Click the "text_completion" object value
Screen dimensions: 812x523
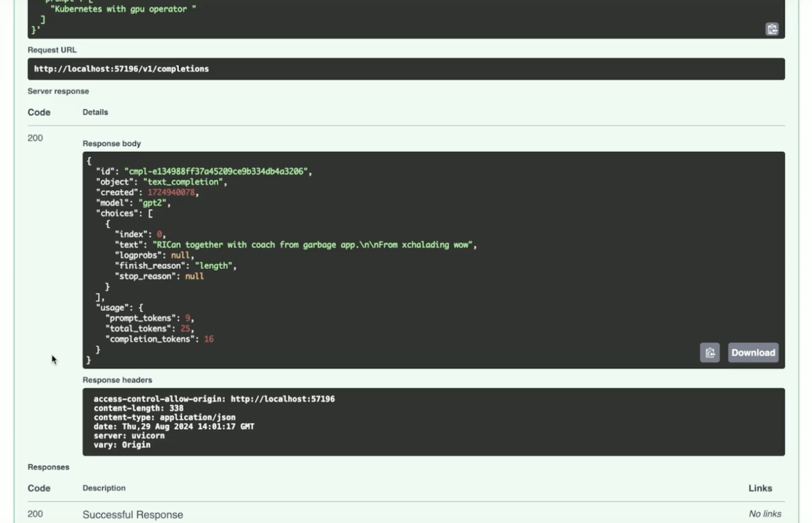(x=183, y=182)
